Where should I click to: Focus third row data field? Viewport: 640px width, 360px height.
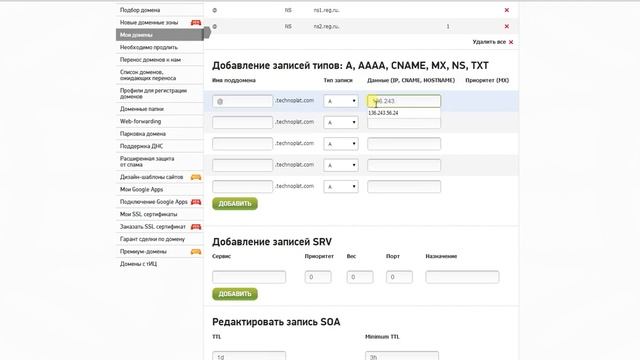(404, 144)
